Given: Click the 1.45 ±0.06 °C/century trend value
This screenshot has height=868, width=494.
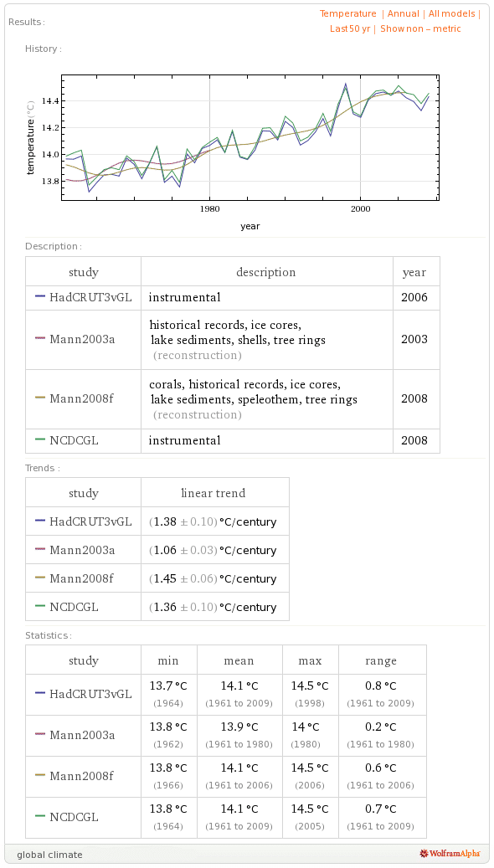Looking at the screenshot, I should click(x=213, y=578).
